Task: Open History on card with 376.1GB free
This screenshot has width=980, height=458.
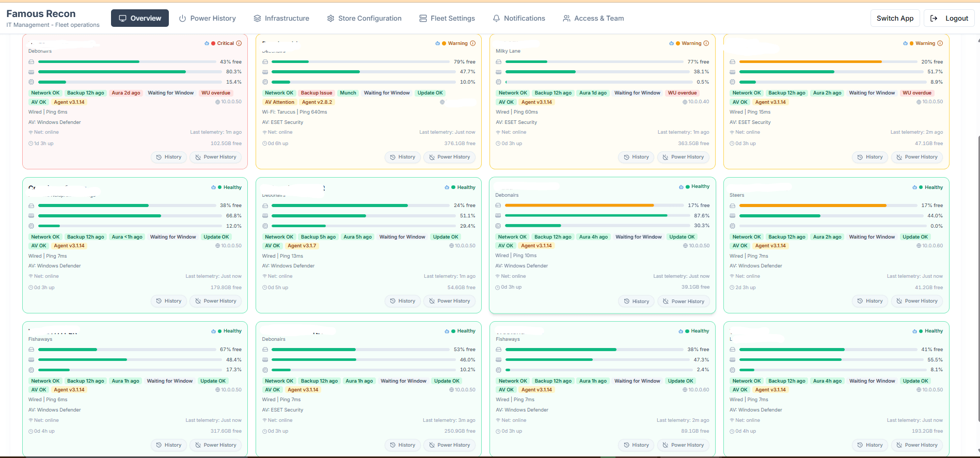Action: click(402, 157)
